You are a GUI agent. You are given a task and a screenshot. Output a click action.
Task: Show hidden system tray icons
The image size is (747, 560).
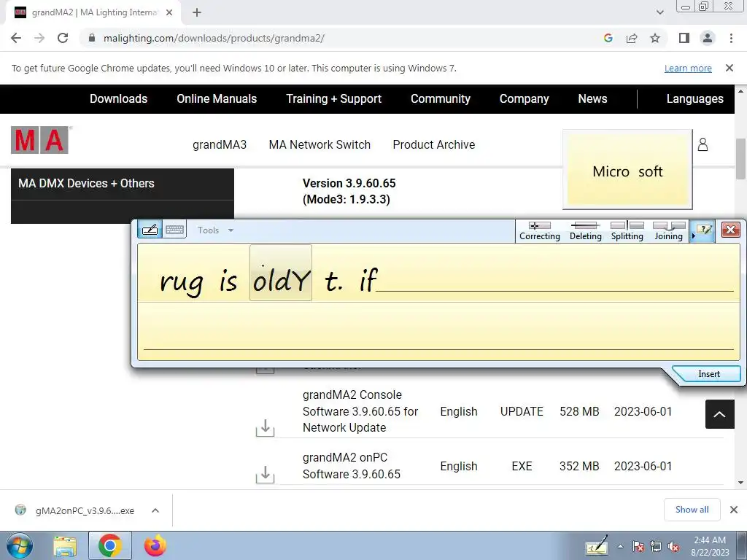[620, 547]
